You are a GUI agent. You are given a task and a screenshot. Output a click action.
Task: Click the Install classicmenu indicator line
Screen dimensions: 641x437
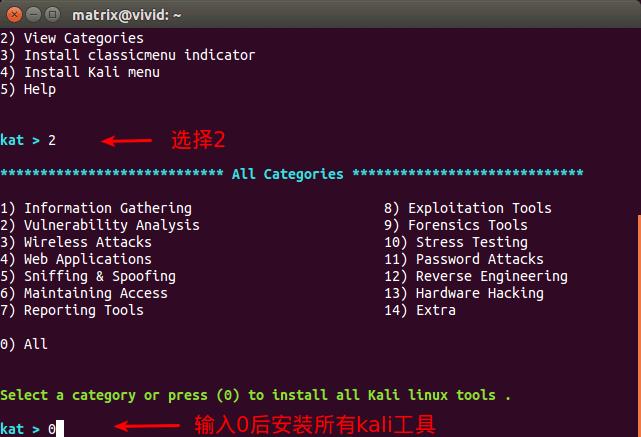click(128, 55)
